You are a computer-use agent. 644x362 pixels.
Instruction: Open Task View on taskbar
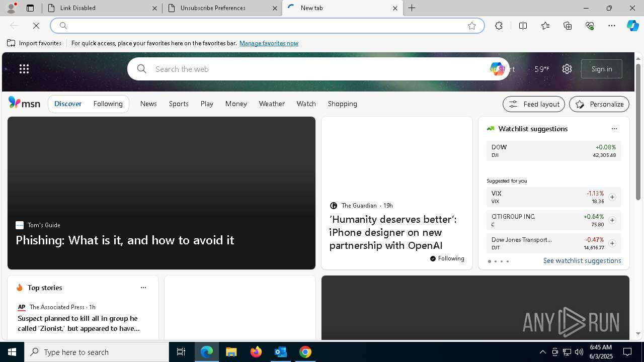pyautogui.click(x=181, y=352)
